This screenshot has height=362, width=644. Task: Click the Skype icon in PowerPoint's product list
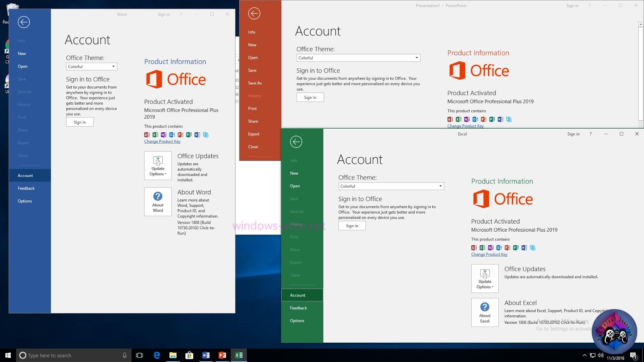tap(509, 119)
